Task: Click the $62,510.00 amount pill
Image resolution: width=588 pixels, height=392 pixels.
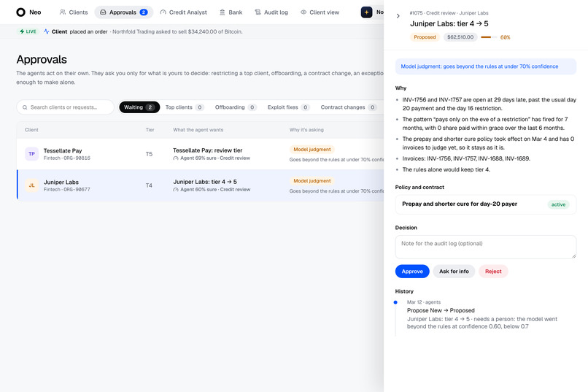Action: pos(460,37)
